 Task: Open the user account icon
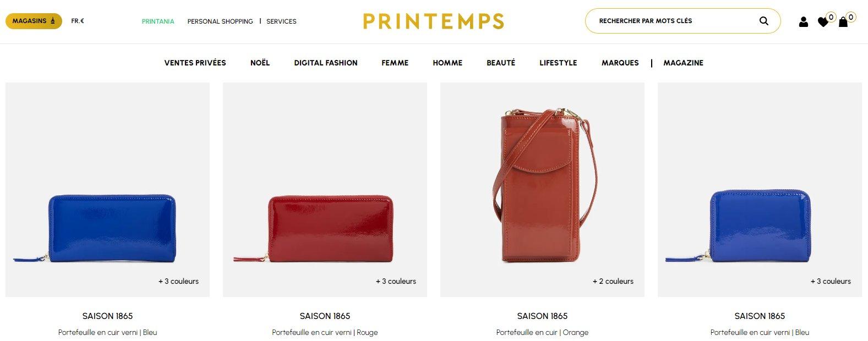(804, 22)
